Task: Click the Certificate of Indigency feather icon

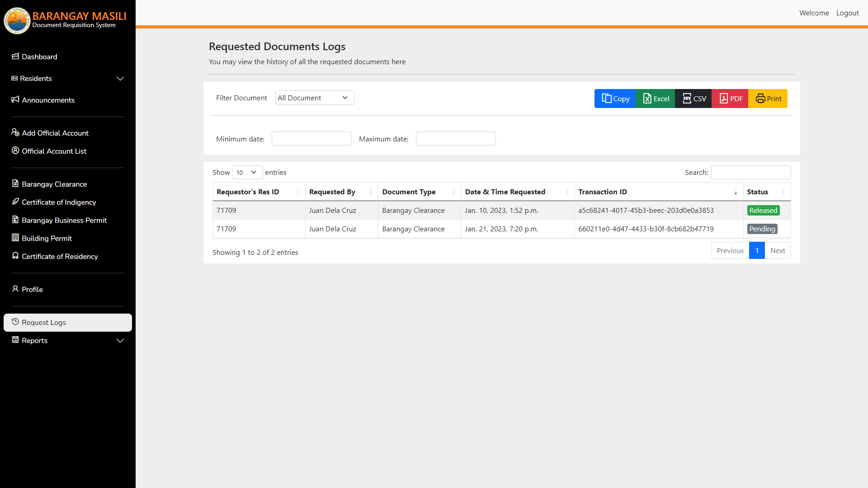Action: coord(15,202)
